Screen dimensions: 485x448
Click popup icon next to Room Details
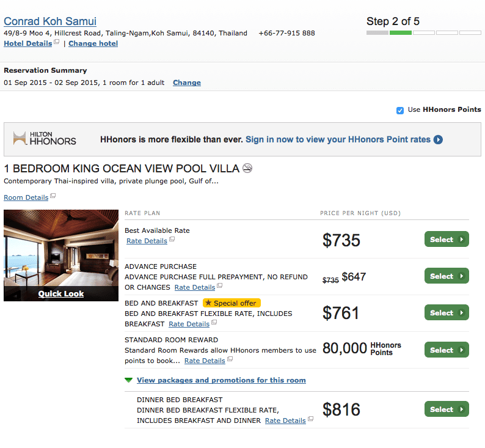pyautogui.click(x=53, y=196)
